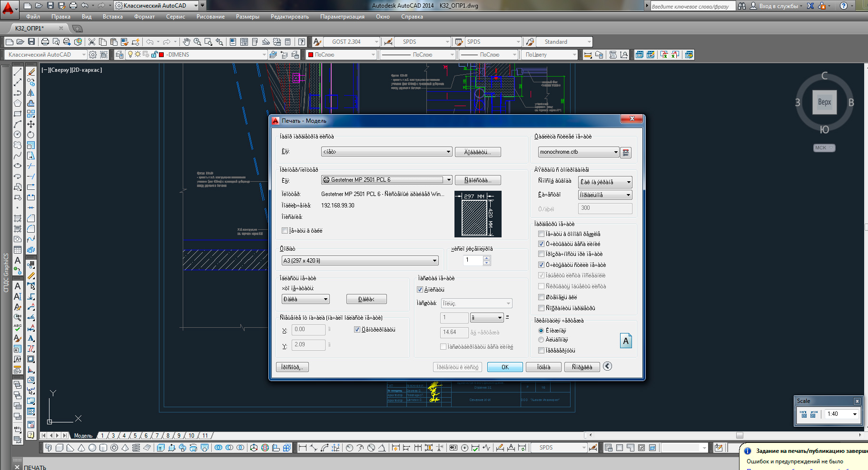Screen dimensions: 868x470
Task: Open the A3 (297 x 420) paper size dropdown
Action: [x=360, y=261]
